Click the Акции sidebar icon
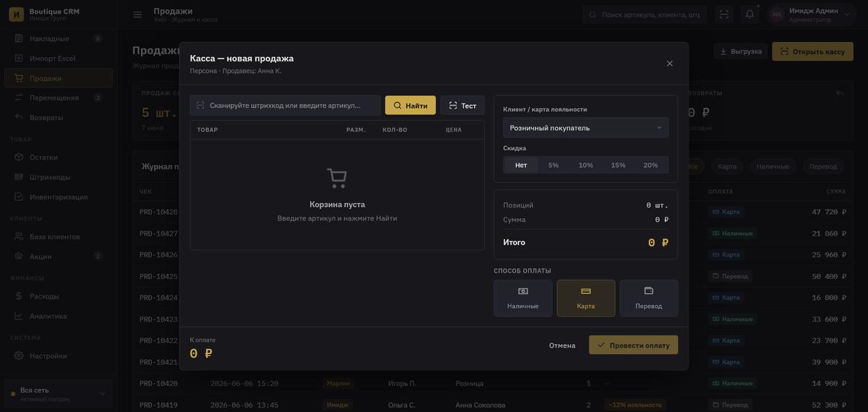The height and width of the screenshot is (412, 868). (19, 256)
